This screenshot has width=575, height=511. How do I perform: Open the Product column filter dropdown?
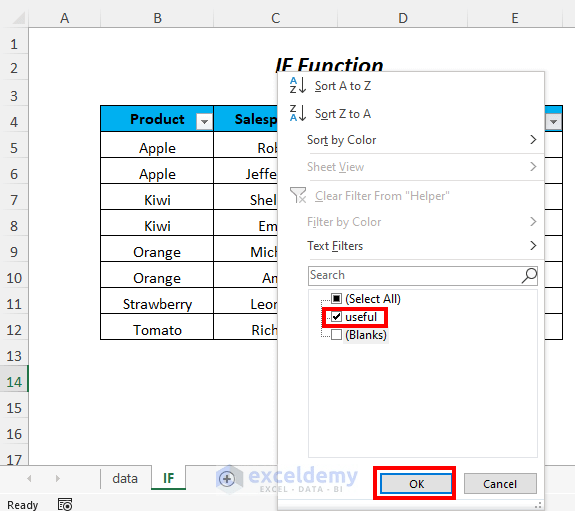[204, 121]
